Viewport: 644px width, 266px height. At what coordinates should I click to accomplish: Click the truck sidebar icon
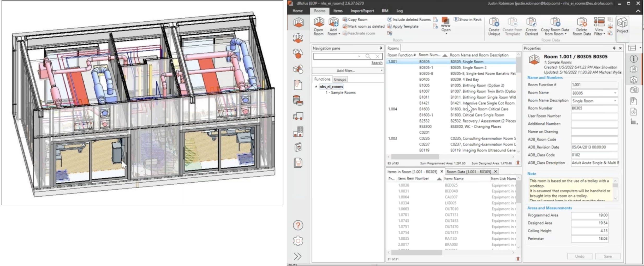click(x=298, y=116)
